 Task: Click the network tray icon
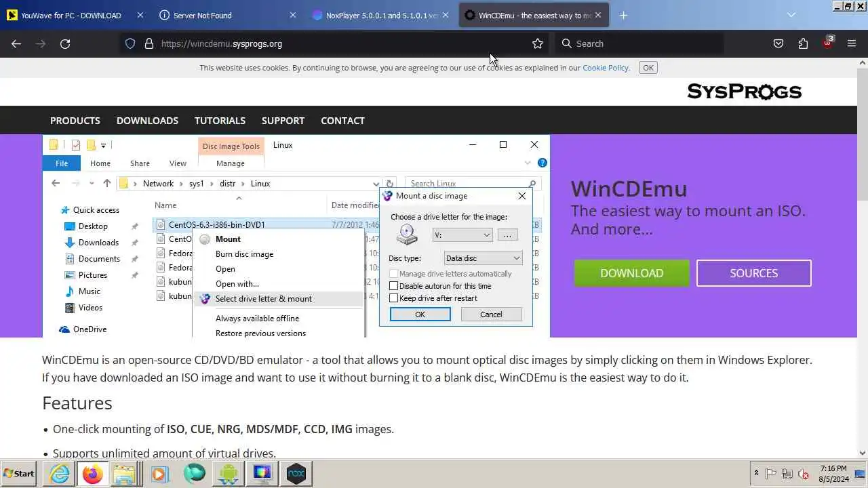coord(787,474)
